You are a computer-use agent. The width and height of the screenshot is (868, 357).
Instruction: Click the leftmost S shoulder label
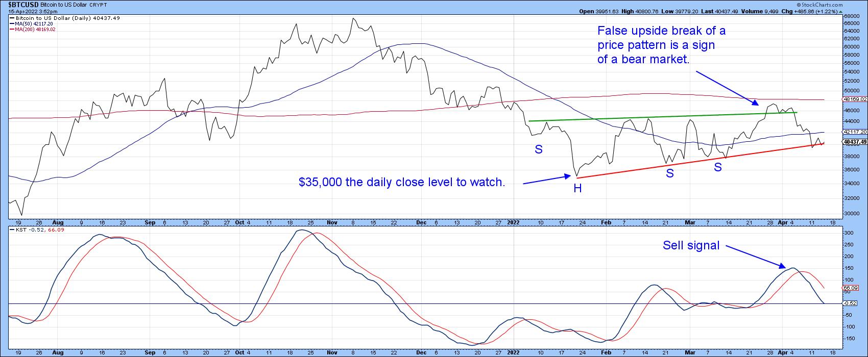pos(539,149)
